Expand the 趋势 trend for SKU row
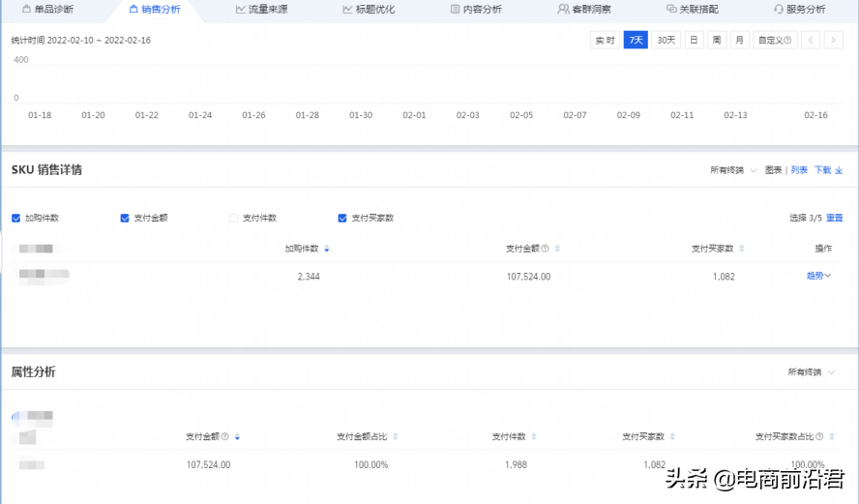Viewport: 859px width, 504px height. coord(818,276)
